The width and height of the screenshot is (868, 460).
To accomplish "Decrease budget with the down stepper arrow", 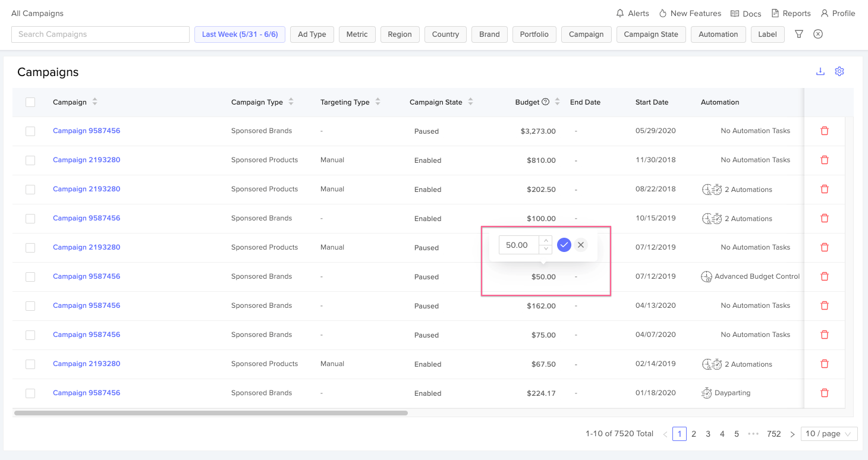I will [x=546, y=249].
